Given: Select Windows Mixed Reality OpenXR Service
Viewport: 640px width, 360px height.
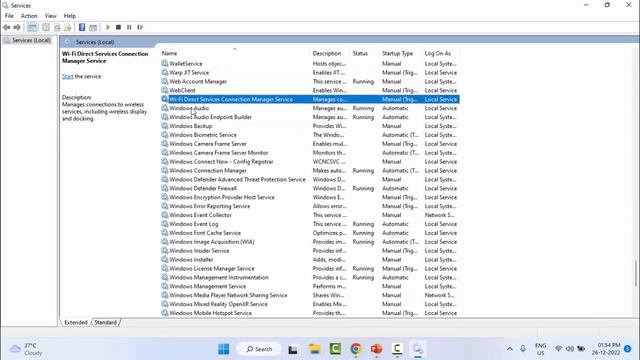Looking at the screenshot, I should tap(310, 304).
